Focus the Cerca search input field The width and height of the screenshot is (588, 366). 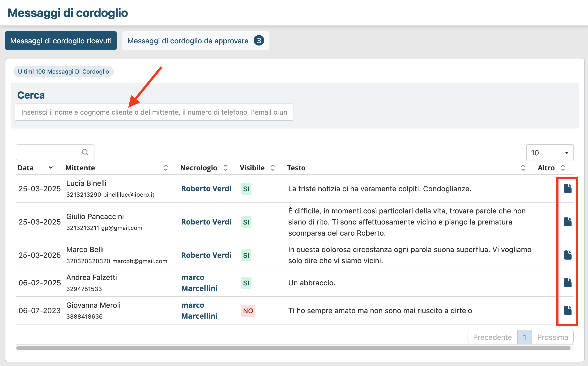[154, 112]
